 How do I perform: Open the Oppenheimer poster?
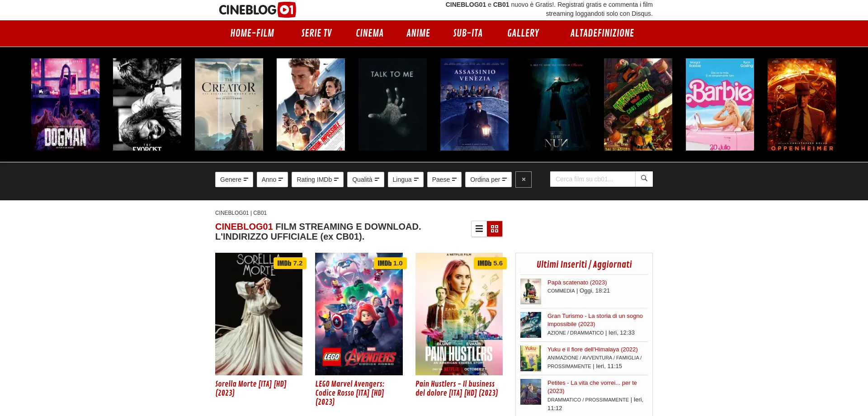pos(802,104)
